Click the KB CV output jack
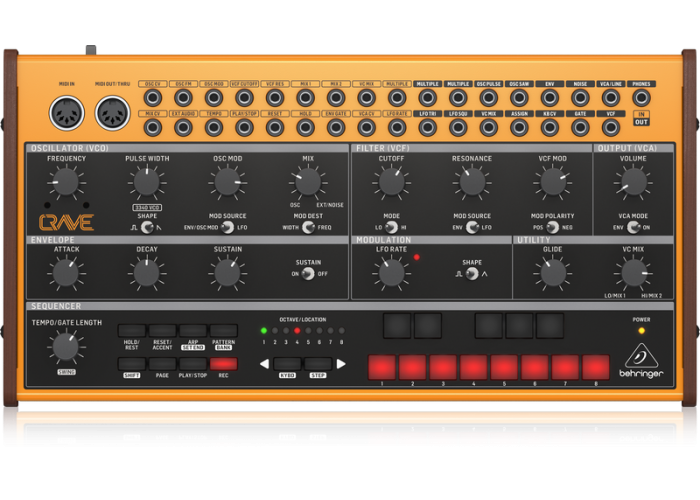Image resolution: width=700 pixels, height=500 pixels. [x=550, y=127]
